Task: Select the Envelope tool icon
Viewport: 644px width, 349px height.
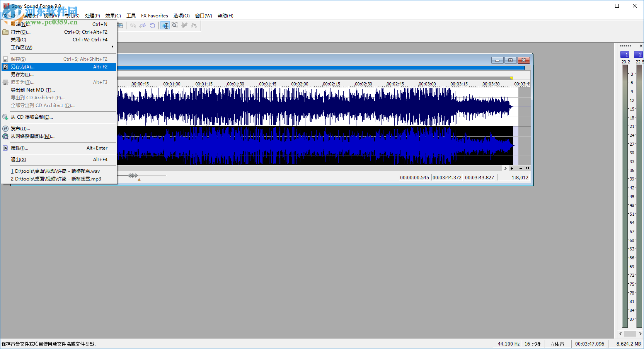Action: coord(194,26)
